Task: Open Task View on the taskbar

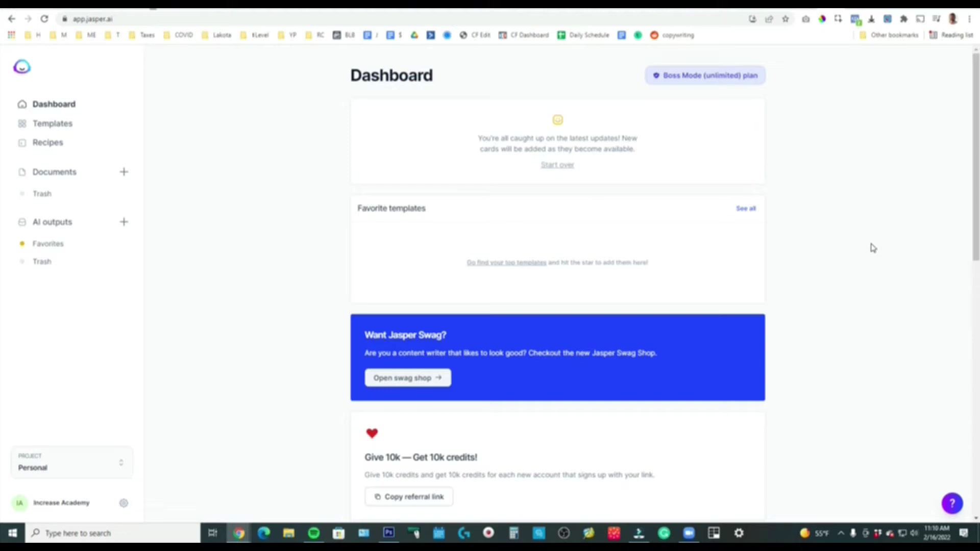Action: tap(213, 533)
